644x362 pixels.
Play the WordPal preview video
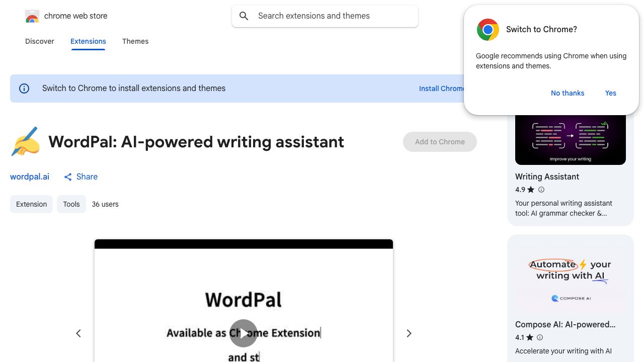click(244, 333)
